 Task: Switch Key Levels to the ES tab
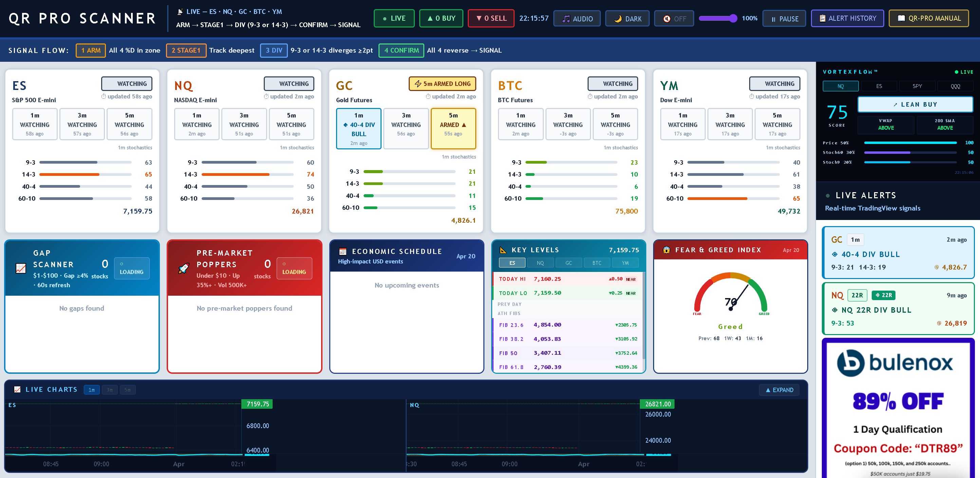512,263
